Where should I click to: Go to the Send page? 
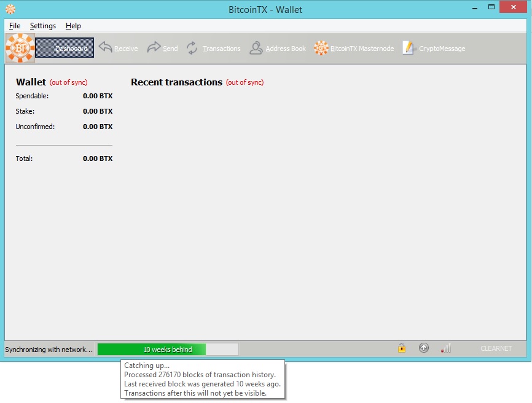point(163,48)
